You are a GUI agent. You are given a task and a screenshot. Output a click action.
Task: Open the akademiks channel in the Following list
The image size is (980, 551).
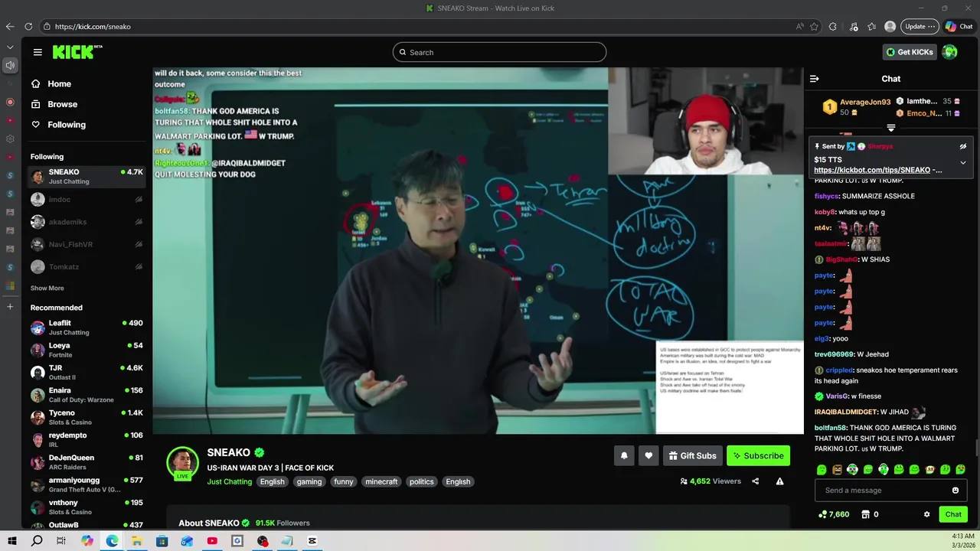pos(87,222)
